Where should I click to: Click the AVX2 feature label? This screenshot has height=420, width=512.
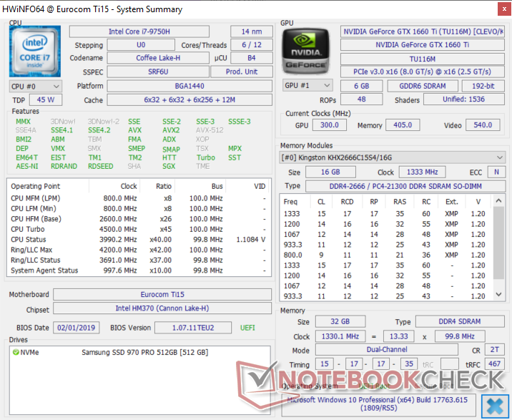tap(171, 130)
